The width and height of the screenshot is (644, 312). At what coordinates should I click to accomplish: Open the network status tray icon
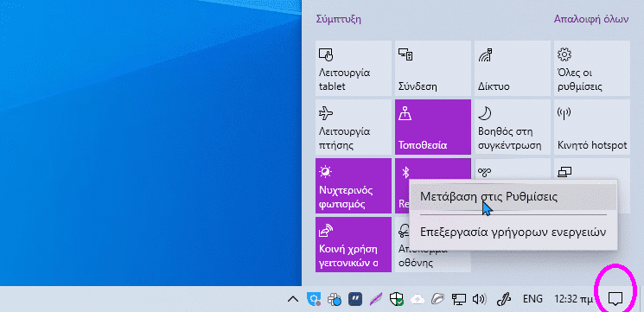pos(458,299)
